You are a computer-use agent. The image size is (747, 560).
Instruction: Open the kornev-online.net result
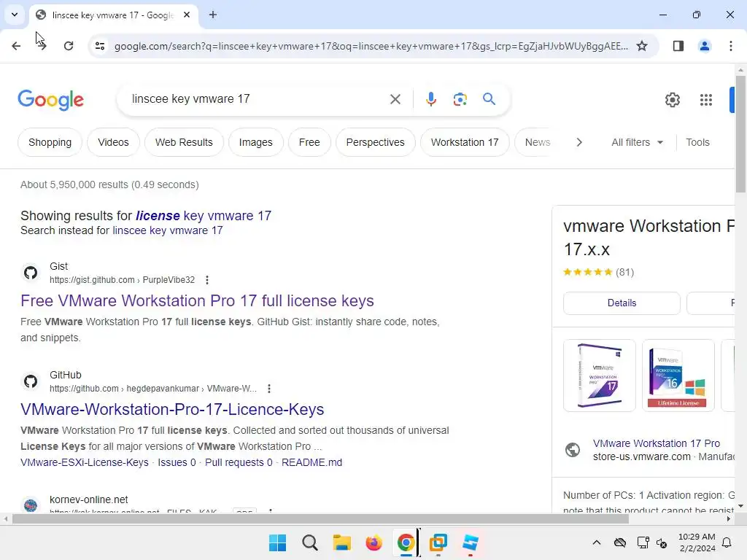point(88,499)
